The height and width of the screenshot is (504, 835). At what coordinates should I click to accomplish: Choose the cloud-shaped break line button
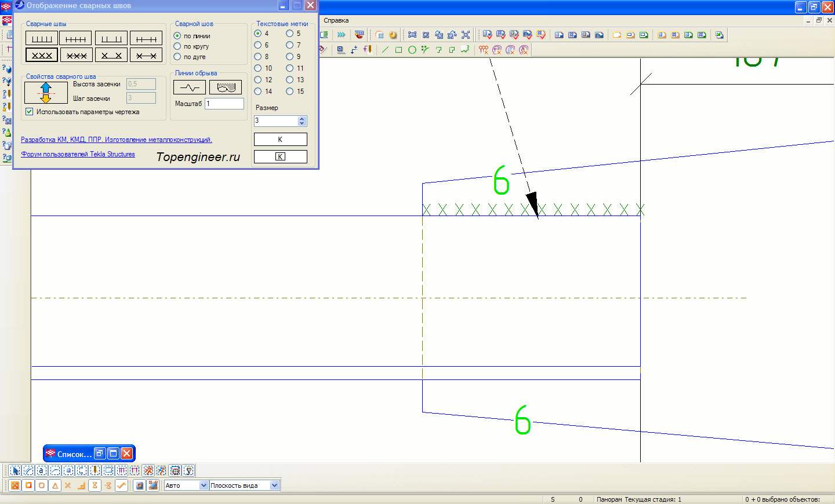click(x=226, y=87)
